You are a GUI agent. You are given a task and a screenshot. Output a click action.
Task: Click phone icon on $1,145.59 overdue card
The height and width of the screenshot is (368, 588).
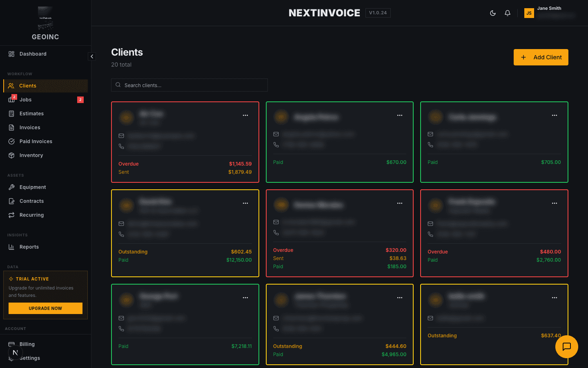click(121, 146)
